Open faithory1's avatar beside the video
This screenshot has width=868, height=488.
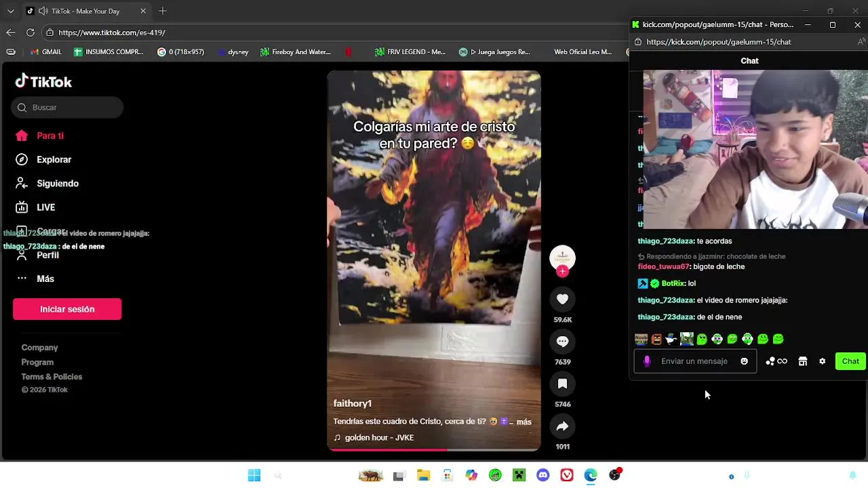coord(562,257)
